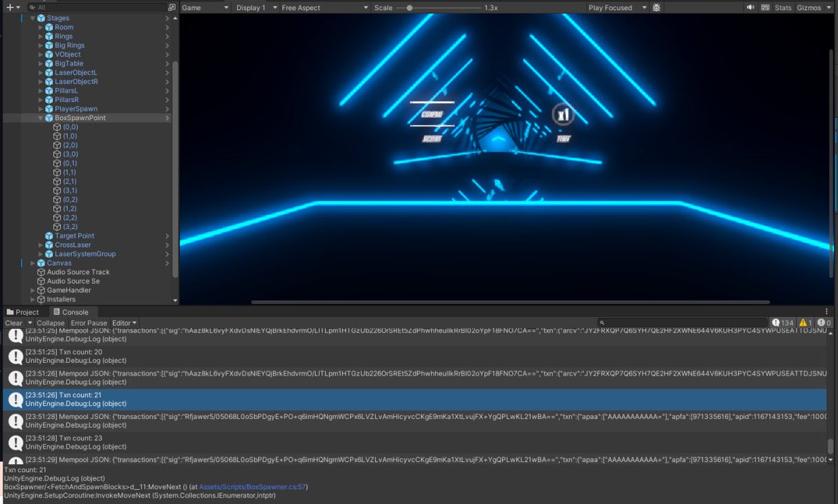Toggle Error Pause in the Console
This screenshot has width=838, height=504.
click(89, 323)
